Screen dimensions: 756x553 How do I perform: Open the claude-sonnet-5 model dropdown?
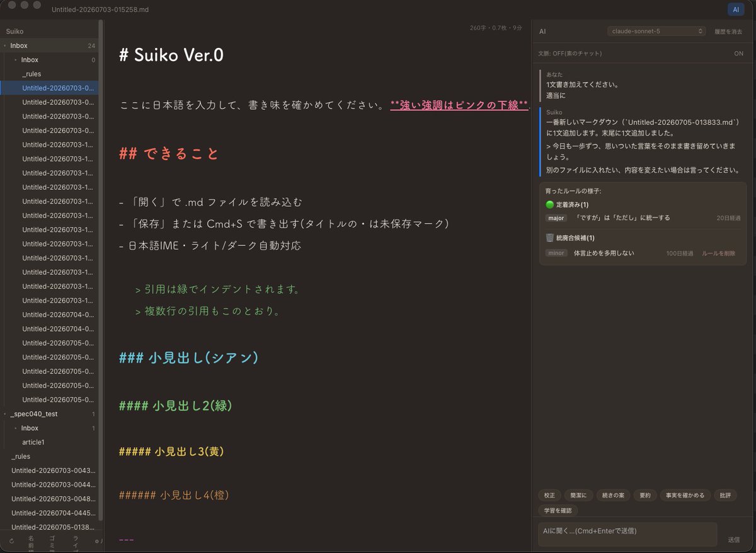(x=656, y=31)
